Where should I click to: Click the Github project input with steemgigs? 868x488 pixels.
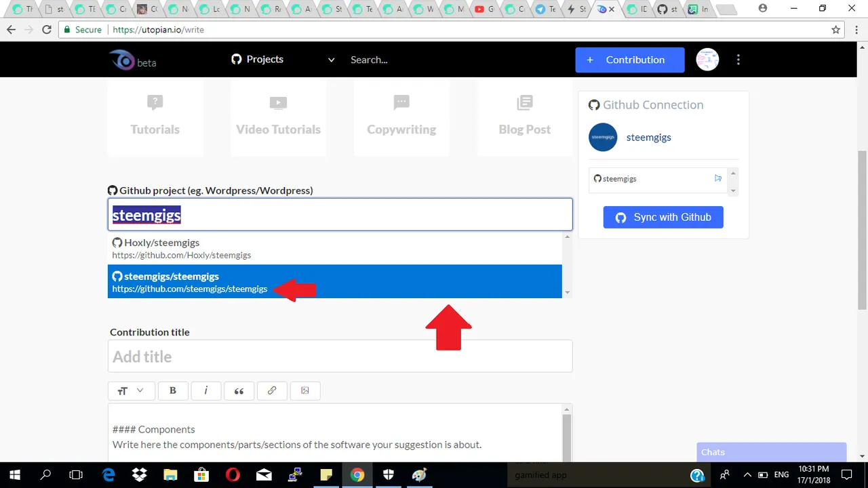tap(340, 215)
